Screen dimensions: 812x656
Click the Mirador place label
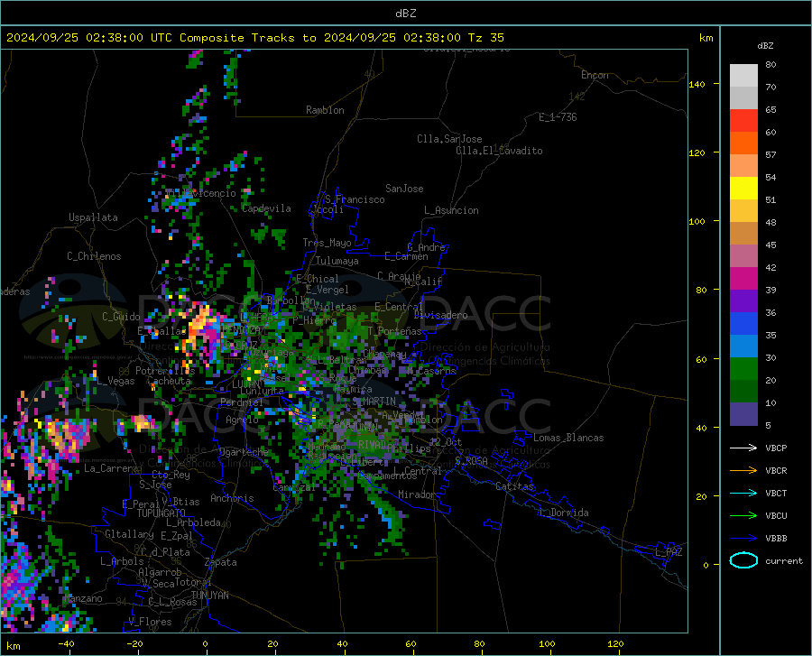(x=416, y=494)
